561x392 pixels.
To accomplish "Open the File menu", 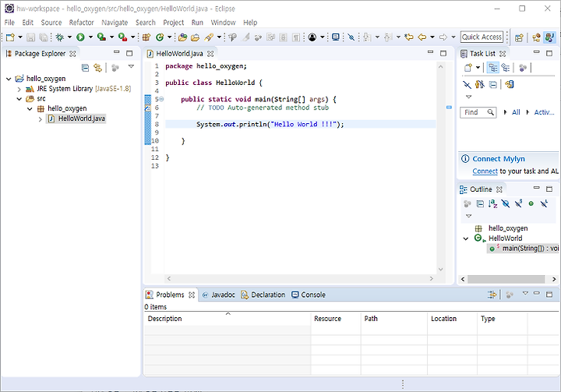I will [x=9, y=23].
